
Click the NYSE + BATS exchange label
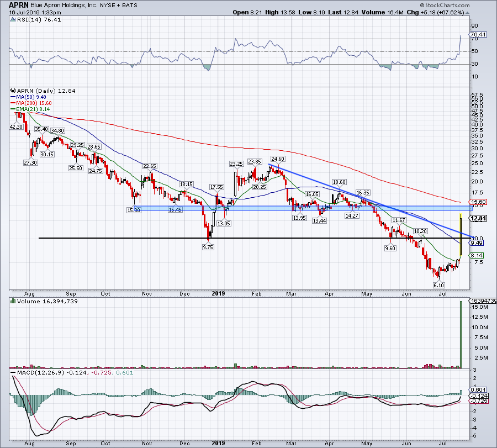point(119,6)
